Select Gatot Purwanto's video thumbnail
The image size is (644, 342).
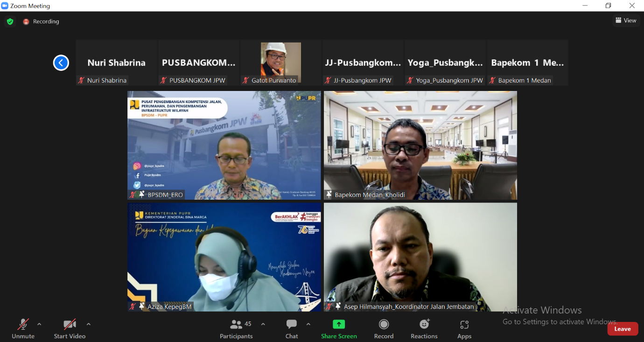[x=280, y=63]
